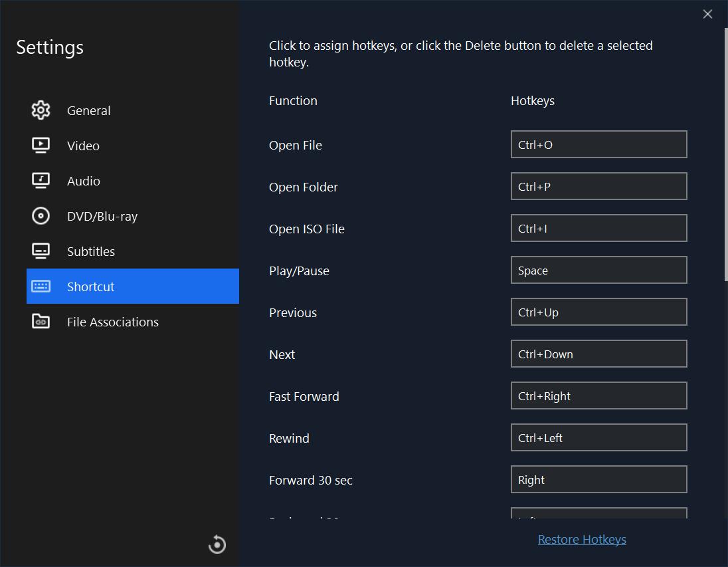Click Restore Hotkeys link

[582, 539]
